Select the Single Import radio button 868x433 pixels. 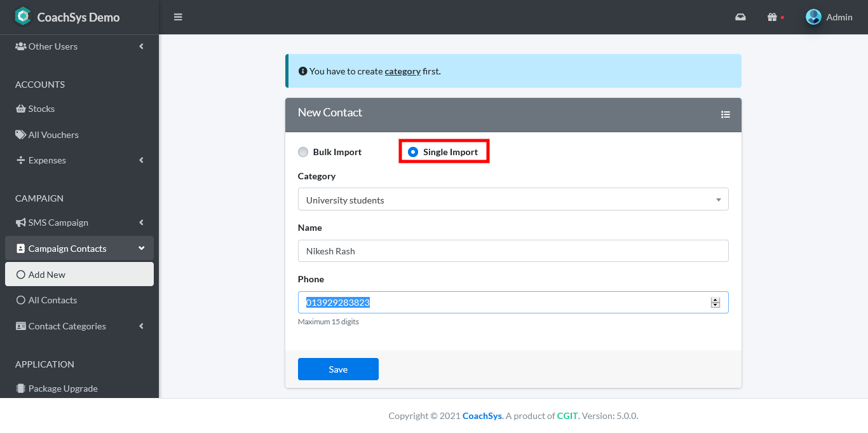point(413,152)
